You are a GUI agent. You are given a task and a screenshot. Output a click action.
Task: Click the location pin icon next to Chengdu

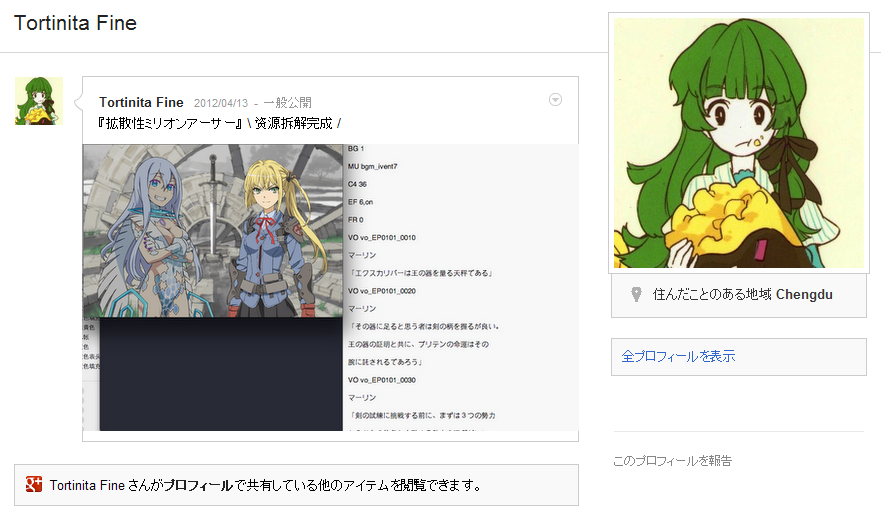636,295
